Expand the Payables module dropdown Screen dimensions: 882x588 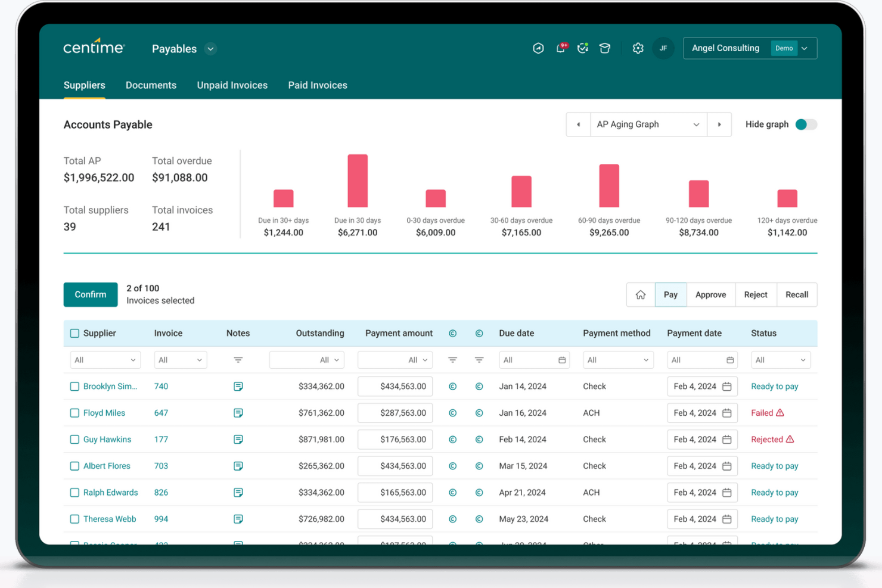coord(210,49)
